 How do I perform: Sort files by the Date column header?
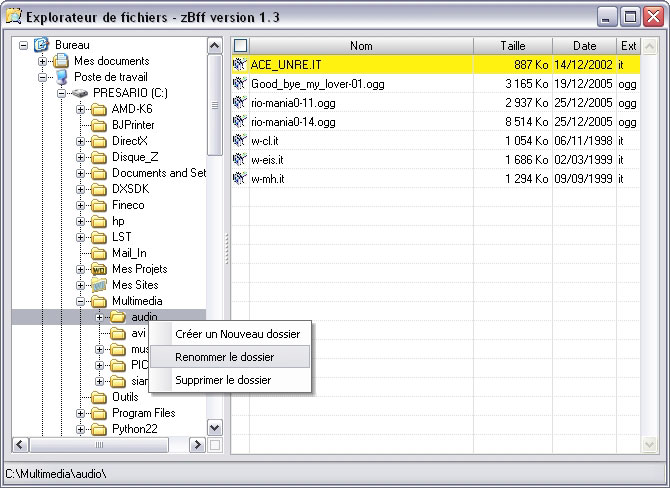pyautogui.click(x=584, y=46)
